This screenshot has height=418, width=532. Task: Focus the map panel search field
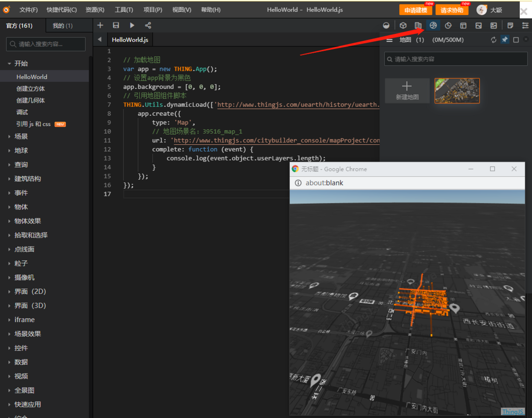point(455,59)
